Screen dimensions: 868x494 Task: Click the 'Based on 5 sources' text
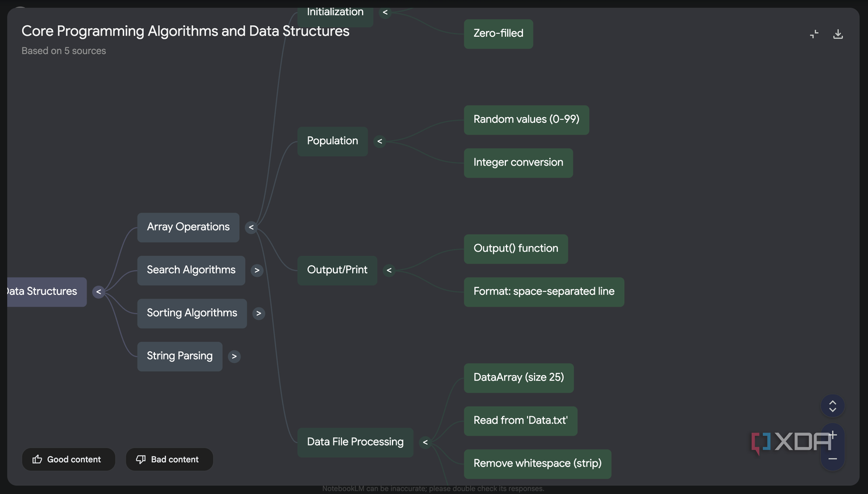coord(64,51)
